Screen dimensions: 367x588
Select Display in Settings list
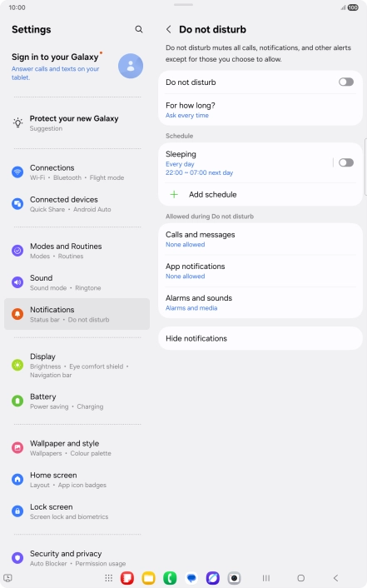click(x=77, y=366)
